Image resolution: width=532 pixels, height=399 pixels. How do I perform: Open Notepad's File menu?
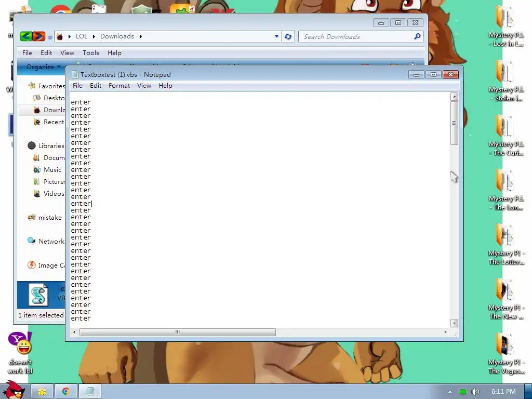tap(77, 86)
